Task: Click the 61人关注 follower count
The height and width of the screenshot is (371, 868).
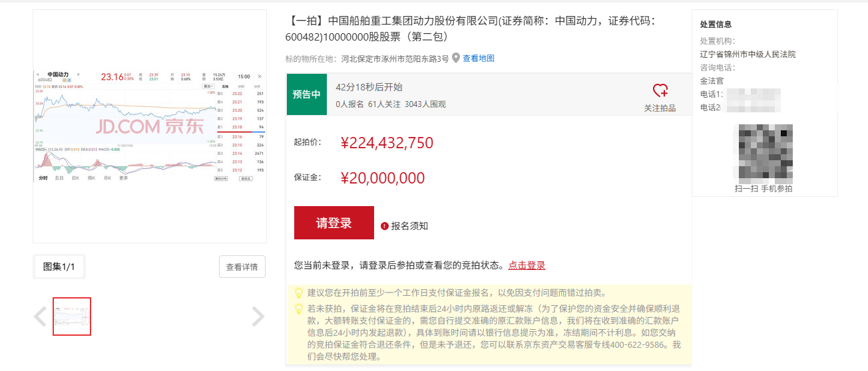Action: (x=384, y=104)
